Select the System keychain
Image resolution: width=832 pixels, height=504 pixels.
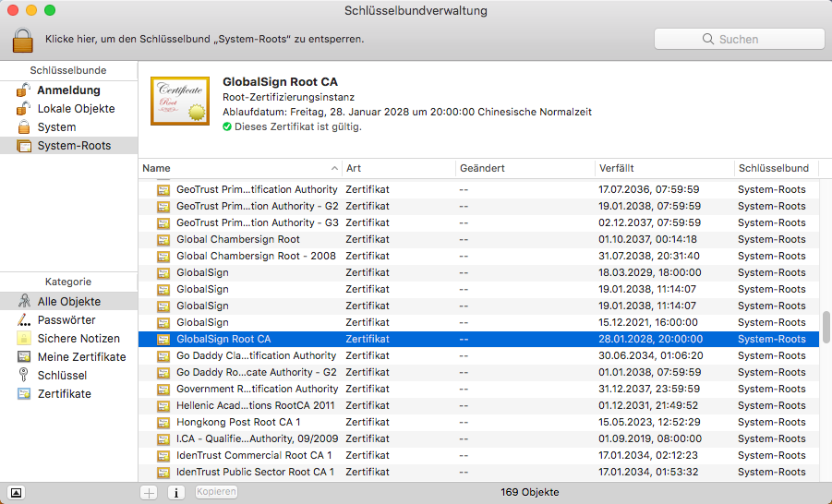pyautogui.click(x=69, y=127)
